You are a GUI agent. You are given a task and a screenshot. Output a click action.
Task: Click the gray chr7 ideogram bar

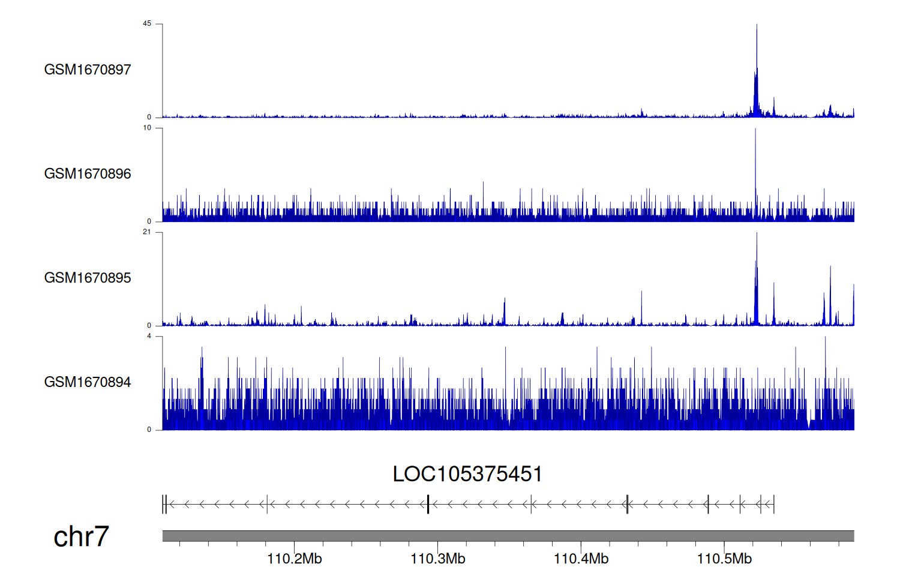coord(508,536)
